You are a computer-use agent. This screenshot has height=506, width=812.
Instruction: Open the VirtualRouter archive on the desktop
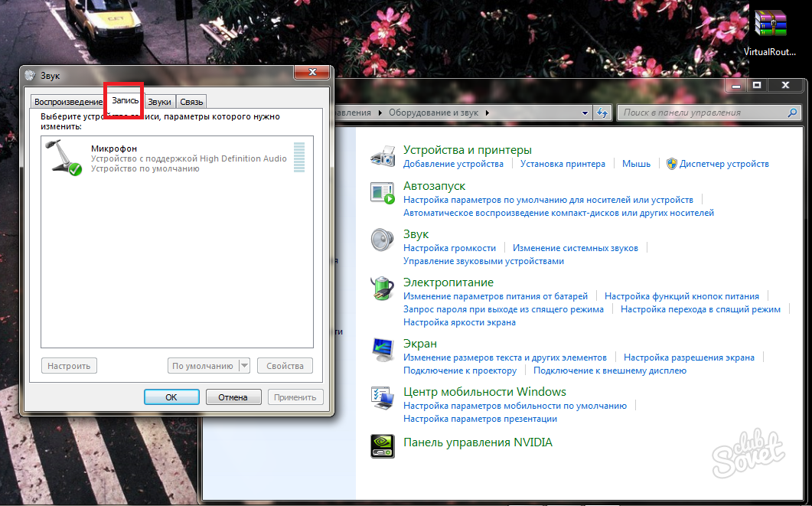[769, 25]
